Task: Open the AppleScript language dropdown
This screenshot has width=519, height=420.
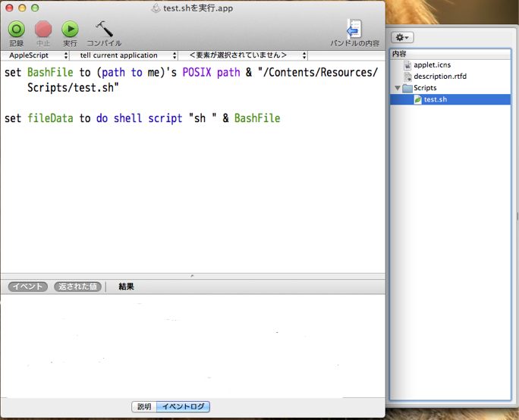Action: [x=35, y=55]
